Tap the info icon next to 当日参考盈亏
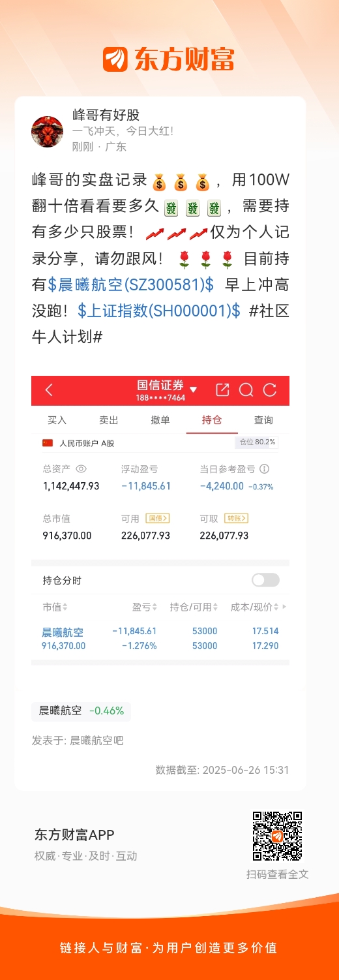The height and width of the screenshot is (980, 339). pos(265,469)
